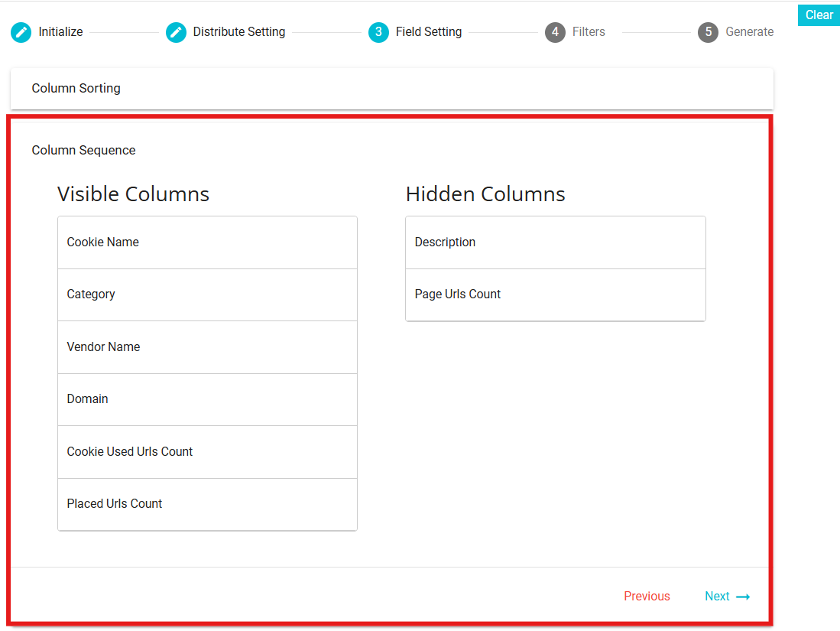Click the step 3 circle icon

pos(378,32)
